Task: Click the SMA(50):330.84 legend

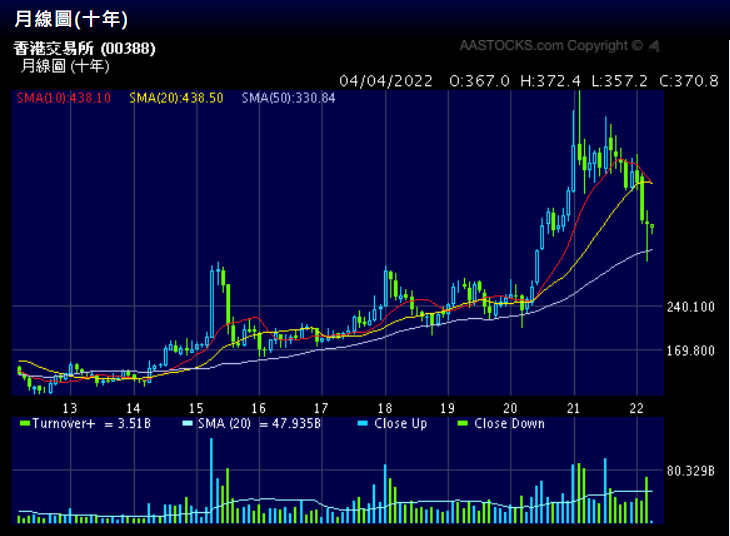Action: point(289,98)
